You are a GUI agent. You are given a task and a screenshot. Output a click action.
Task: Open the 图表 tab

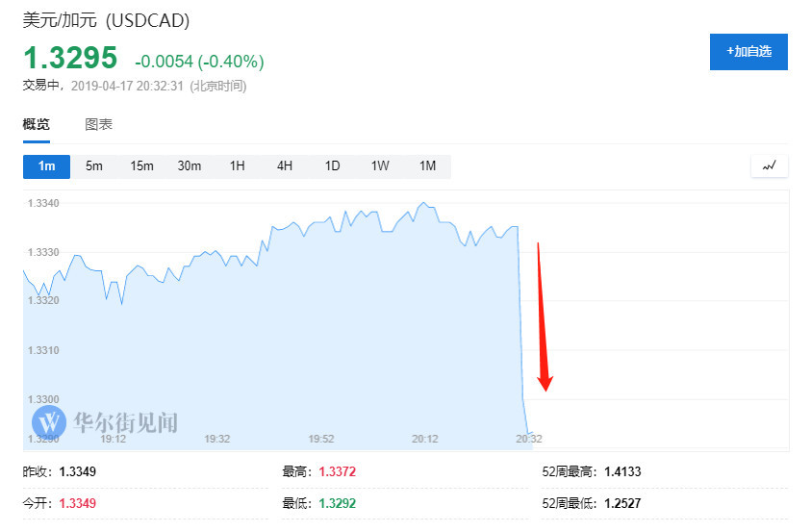99,125
